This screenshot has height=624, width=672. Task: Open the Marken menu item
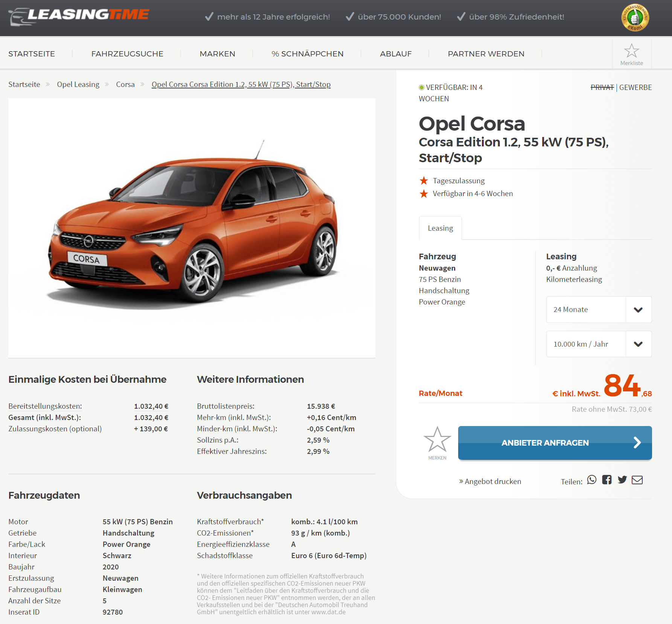click(x=218, y=54)
